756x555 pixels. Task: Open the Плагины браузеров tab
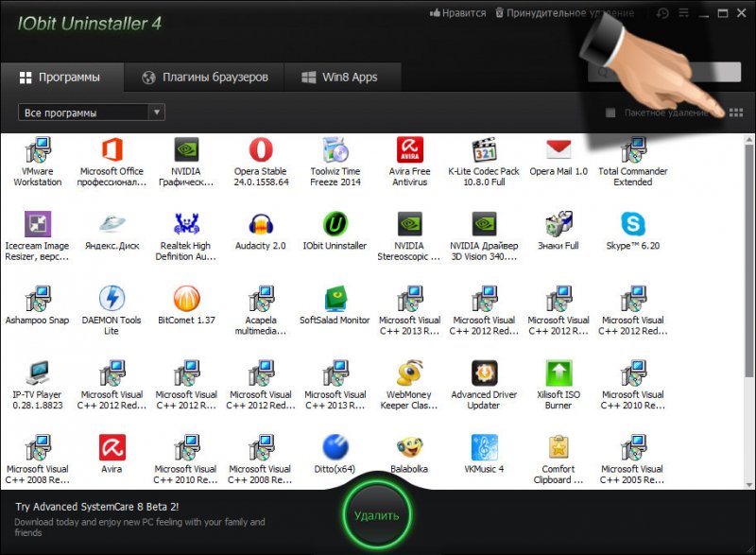[204, 78]
